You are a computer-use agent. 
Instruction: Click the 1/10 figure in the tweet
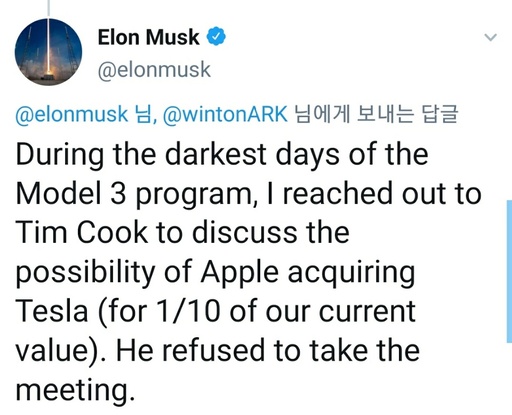point(189,311)
